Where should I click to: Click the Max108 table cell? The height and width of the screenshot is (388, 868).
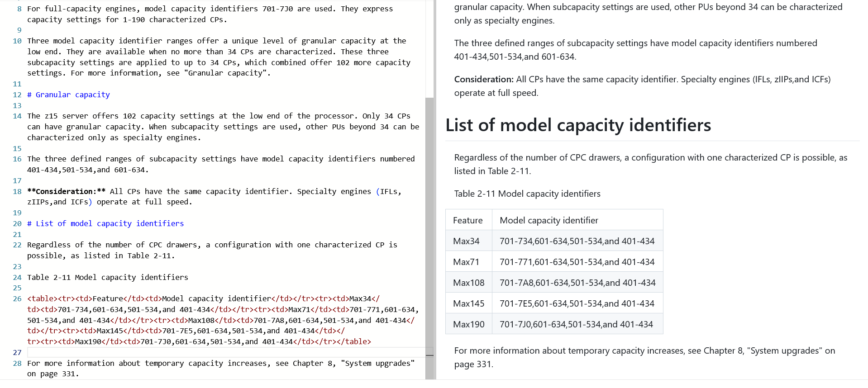[468, 283]
